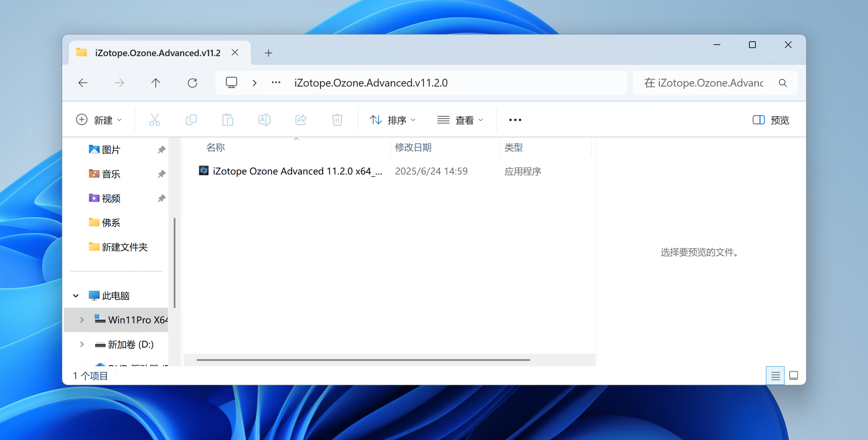868x440 pixels.
Task: Open the 音乐 folder in sidebar
Action: point(111,174)
